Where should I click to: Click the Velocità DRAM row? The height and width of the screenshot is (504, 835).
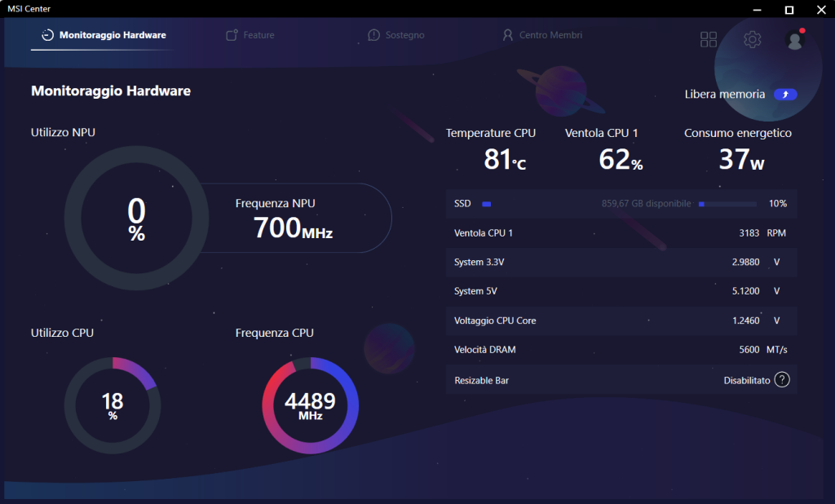tap(621, 350)
